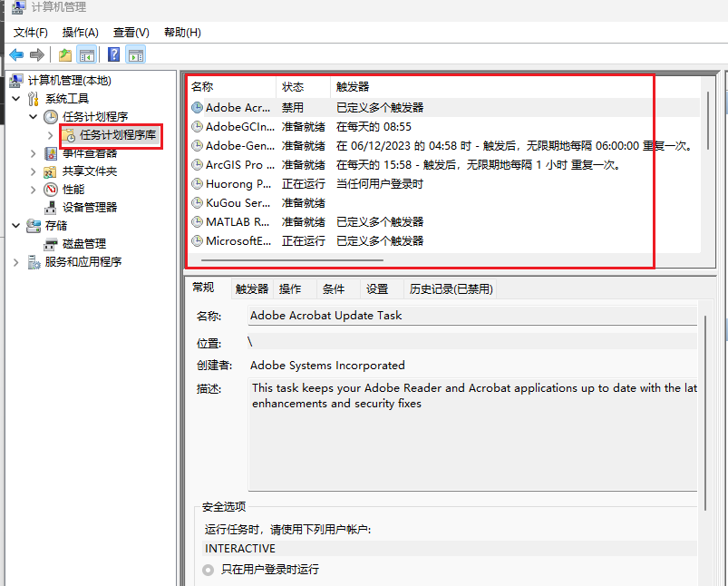Open the 查看(V) menu
This screenshot has height=586, width=728.
[131, 33]
